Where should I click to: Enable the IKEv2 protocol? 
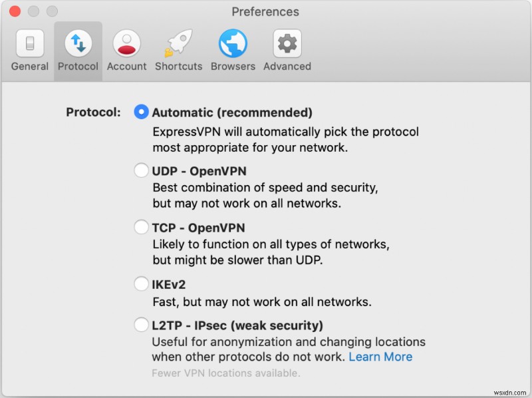point(141,284)
